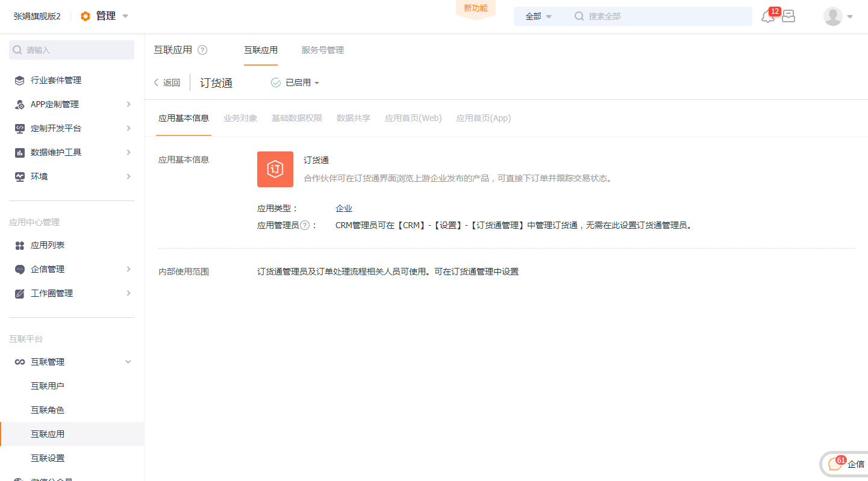Viewport: 868px width, 481px height.
Task: Click the 互联管理 link icon
Action: coord(20,362)
